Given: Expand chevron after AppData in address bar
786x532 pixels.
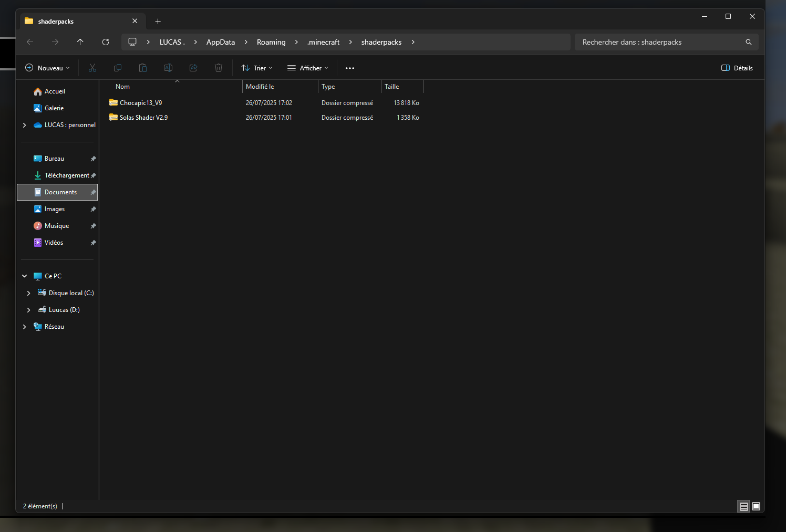Looking at the screenshot, I should (x=245, y=42).
